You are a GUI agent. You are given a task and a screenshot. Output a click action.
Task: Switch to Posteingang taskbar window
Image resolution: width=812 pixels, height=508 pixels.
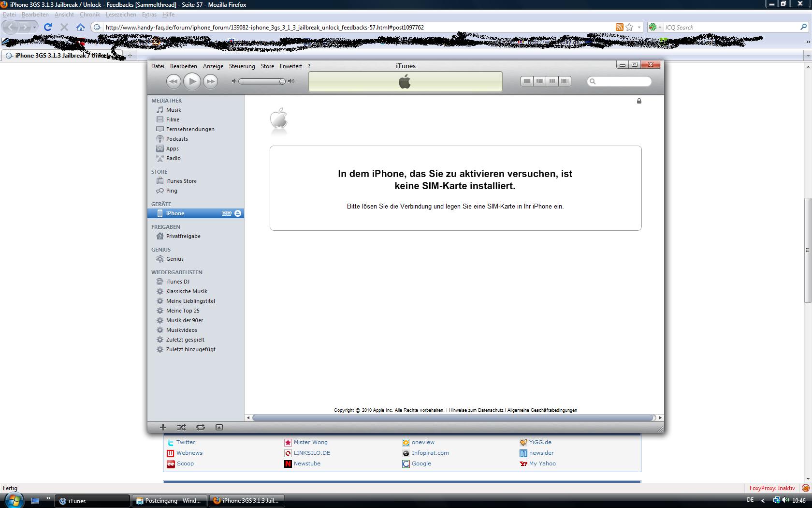pos(169,501)
